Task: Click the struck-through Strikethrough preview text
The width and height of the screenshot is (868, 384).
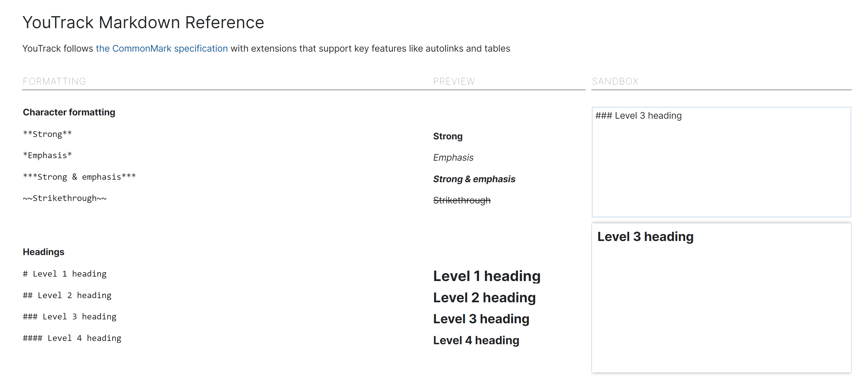Action: pos(461,200)
